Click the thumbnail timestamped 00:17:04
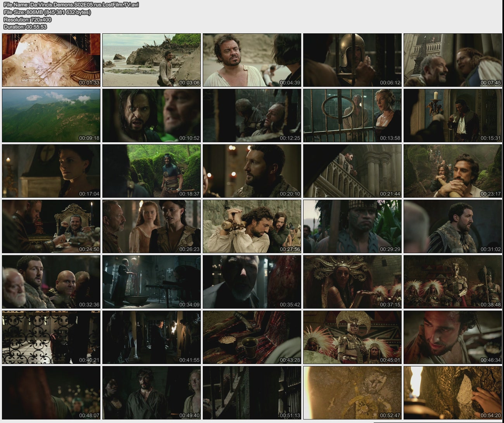The height and width of the screenshot is (423, 504). coord(51,171)
